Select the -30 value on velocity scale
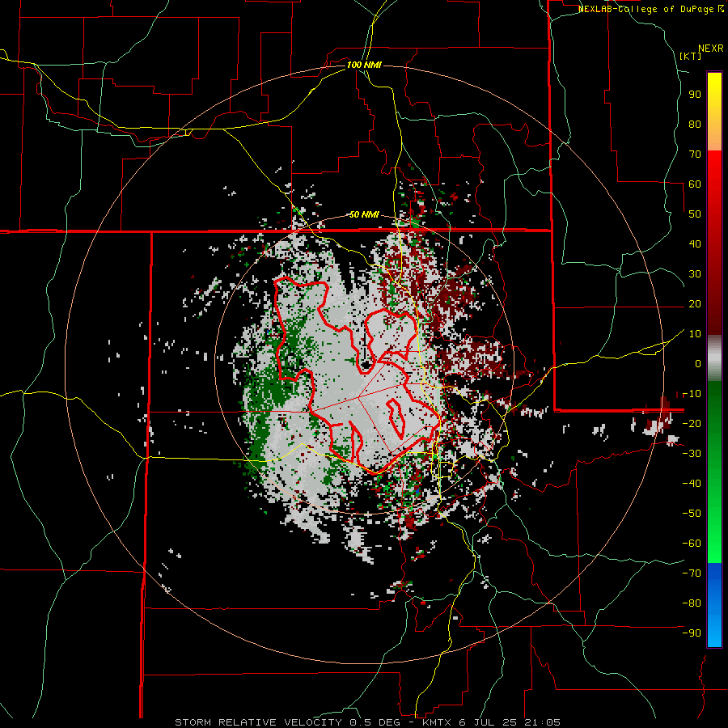The image size is (728, 728). (692, 454)
